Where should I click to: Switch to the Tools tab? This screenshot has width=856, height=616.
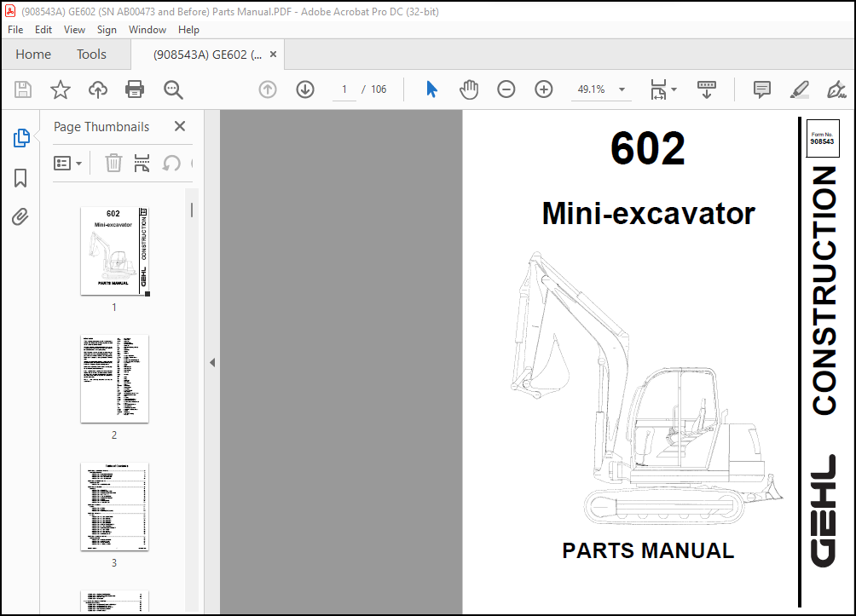(x=91, y=54)
